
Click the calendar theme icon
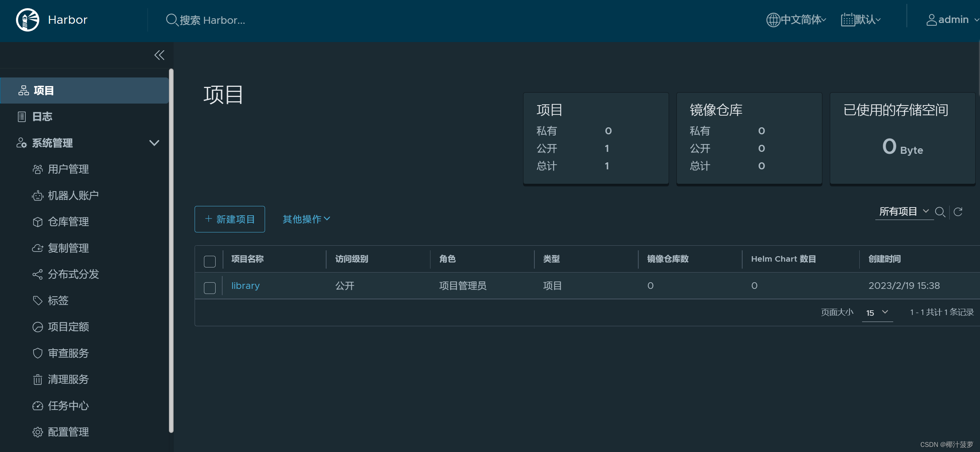tap(848, 20)
